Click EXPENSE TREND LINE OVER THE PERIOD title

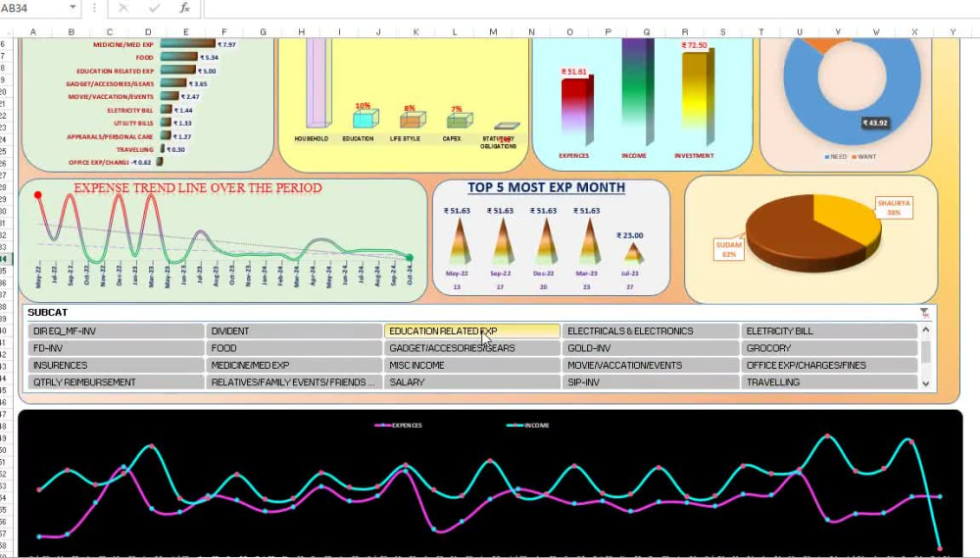(x=198, y=187)
